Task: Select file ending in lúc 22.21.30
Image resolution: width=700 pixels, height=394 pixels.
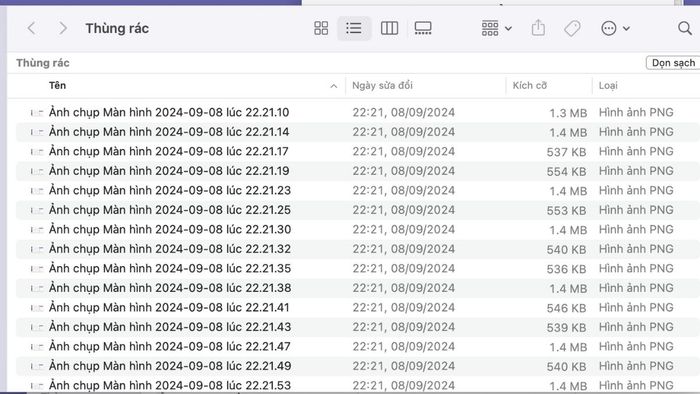Action: [170, 229]
